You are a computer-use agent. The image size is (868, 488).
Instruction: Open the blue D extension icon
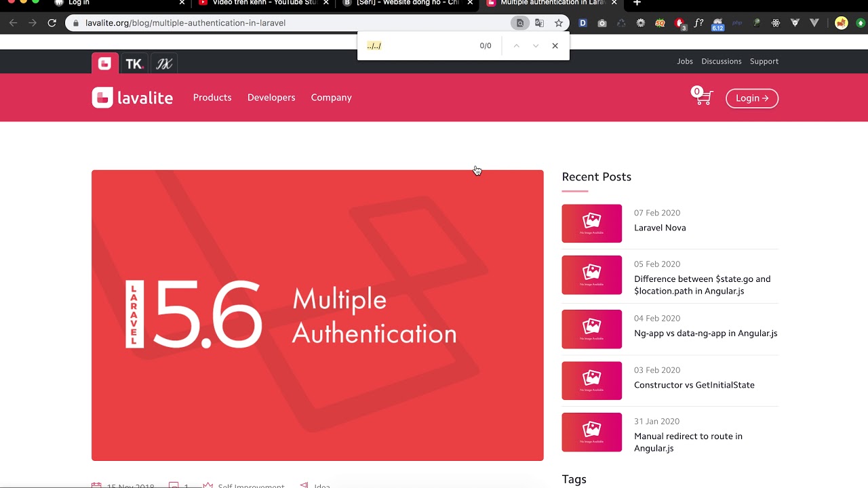click(583, 23)
